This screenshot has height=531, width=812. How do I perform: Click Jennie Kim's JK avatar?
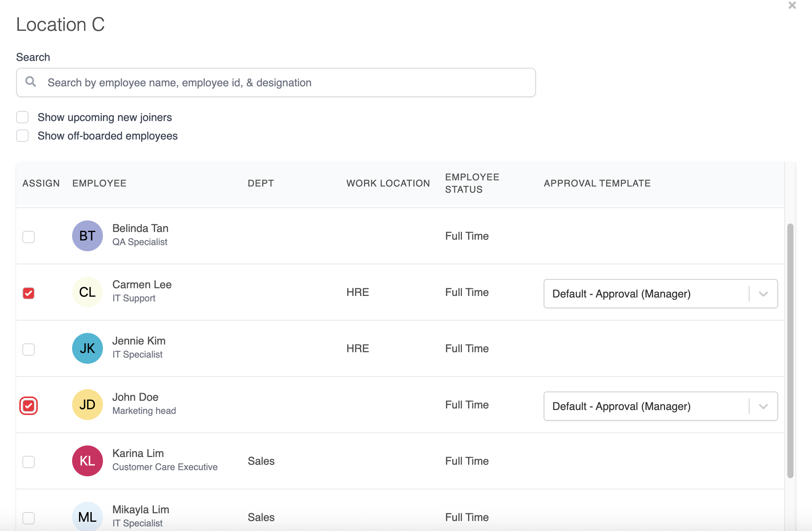(88, 348)
